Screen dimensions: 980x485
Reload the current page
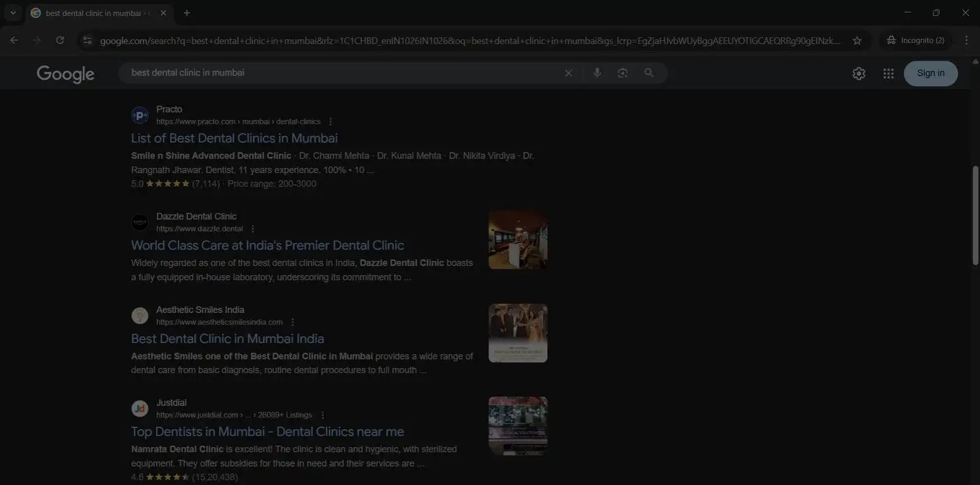tap(60, 40)
